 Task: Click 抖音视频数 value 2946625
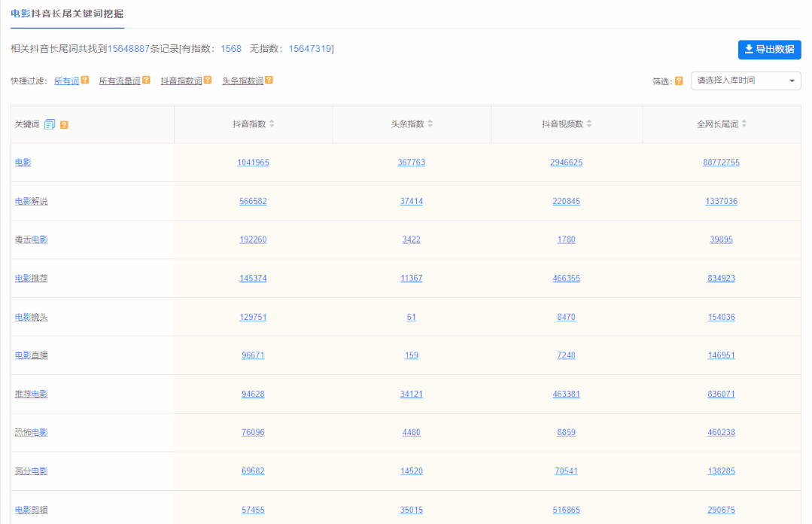click(x=566, y=163)
